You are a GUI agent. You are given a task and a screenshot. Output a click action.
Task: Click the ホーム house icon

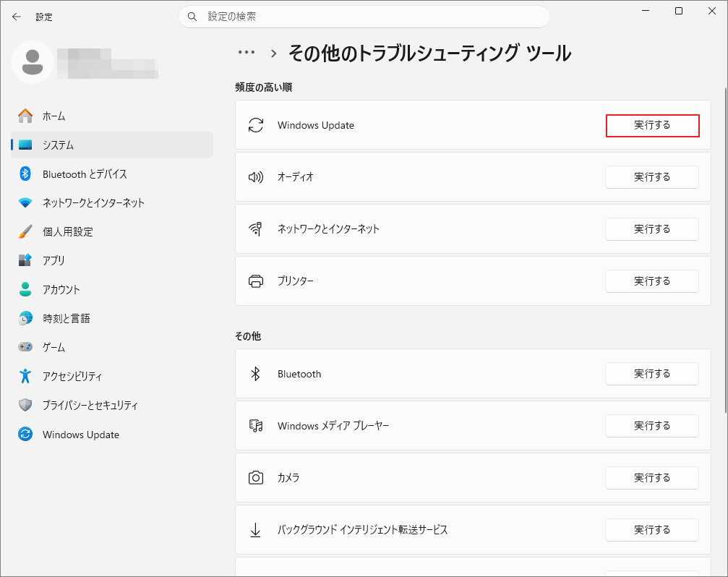coord(25,116)
